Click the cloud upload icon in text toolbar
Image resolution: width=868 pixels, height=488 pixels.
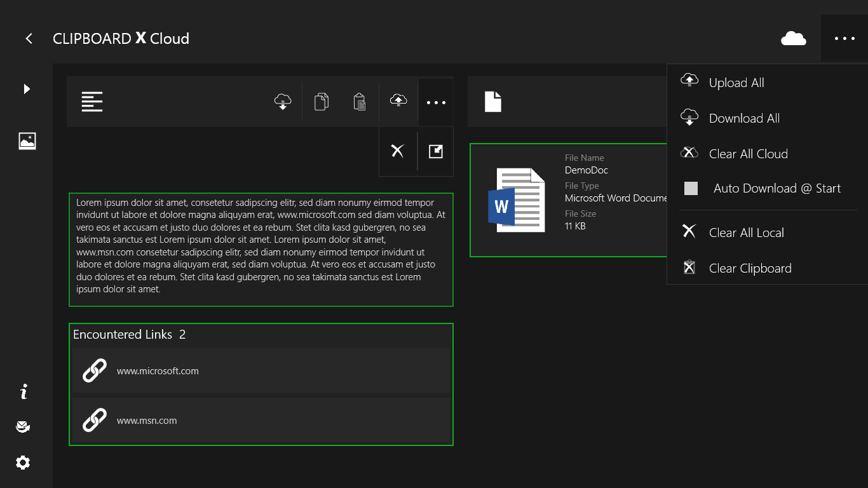click(x=398, y=101)
